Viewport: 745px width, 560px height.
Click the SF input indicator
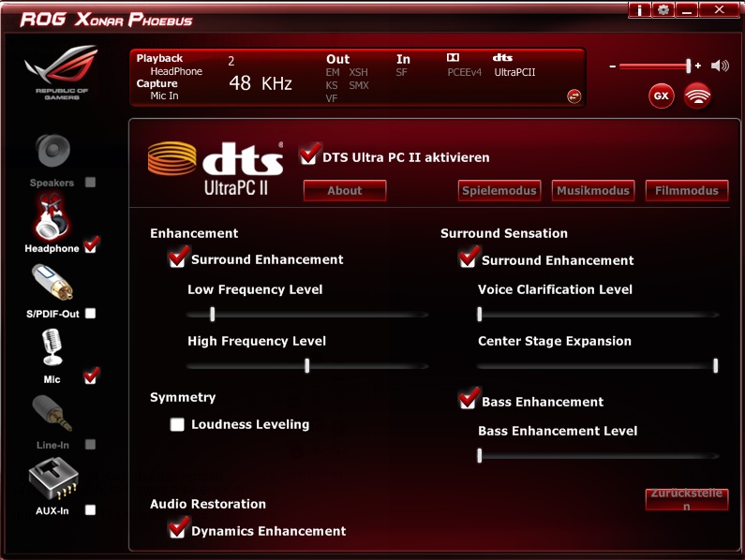401,72
